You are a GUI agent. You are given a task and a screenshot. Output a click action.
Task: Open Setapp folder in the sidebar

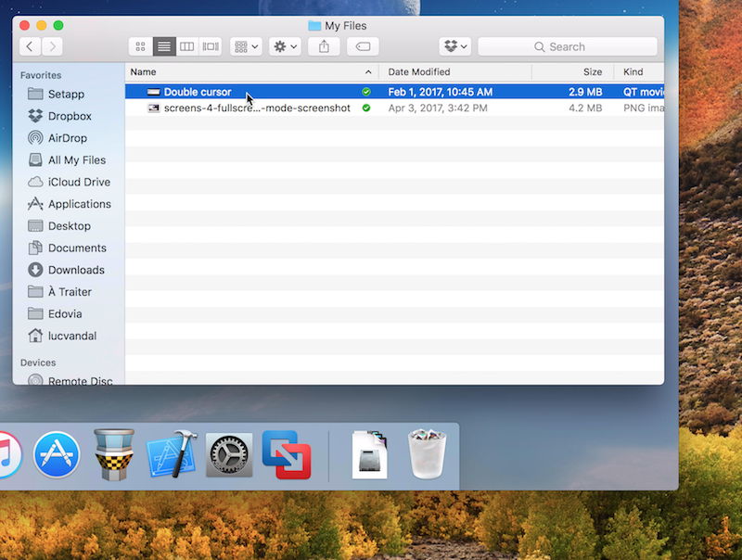tap(66, 94)
